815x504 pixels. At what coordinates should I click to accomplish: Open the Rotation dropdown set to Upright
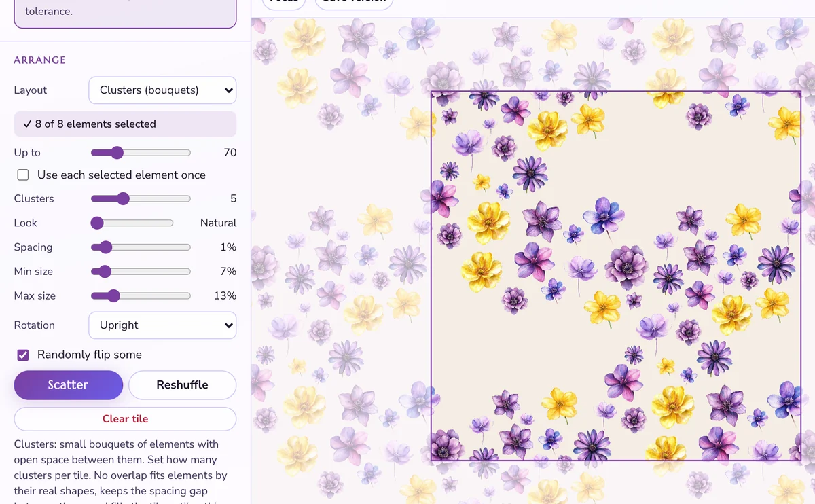162,325
